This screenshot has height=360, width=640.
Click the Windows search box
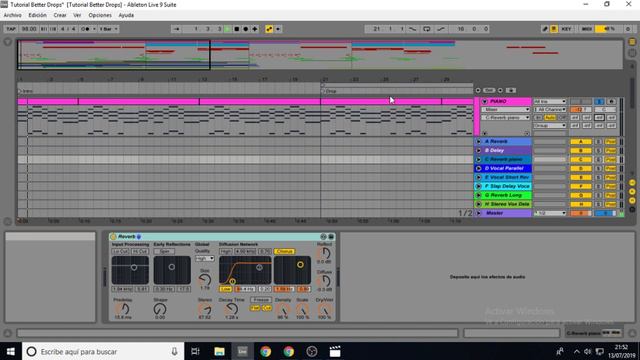(103, 351)
